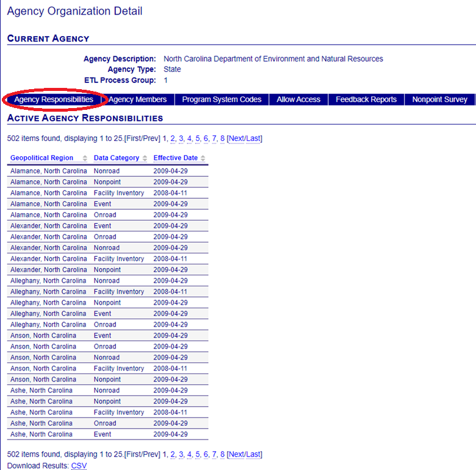Go to page 7 in bottom pagination

coord(214,454)
